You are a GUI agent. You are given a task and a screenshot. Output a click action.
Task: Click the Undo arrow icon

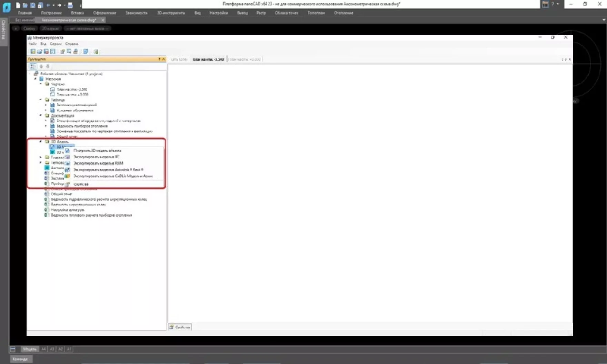pyautogui.click(x=48, y=5)
